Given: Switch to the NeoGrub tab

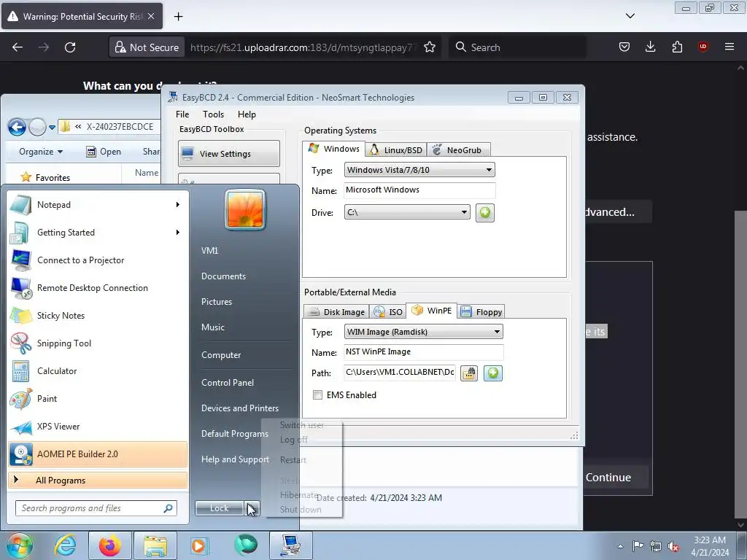Looking at the screenshot, I should pos(458,150).
